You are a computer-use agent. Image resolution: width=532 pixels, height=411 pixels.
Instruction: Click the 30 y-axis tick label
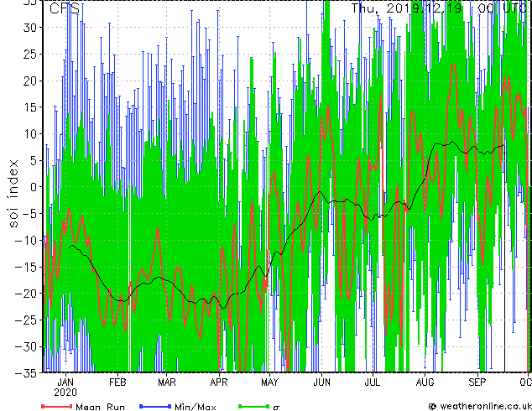point(30,28)
